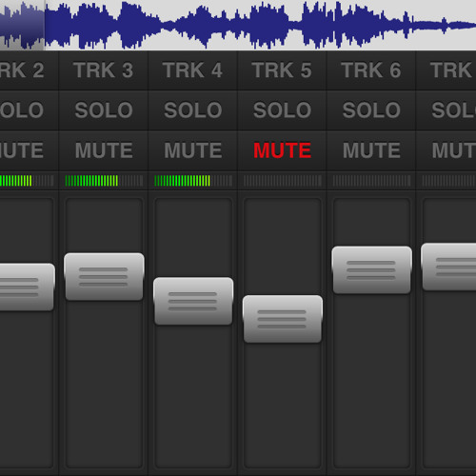Viewport: 476px width, 476px height.
Task: Solo track 4
Action: (x=192, y=110)
